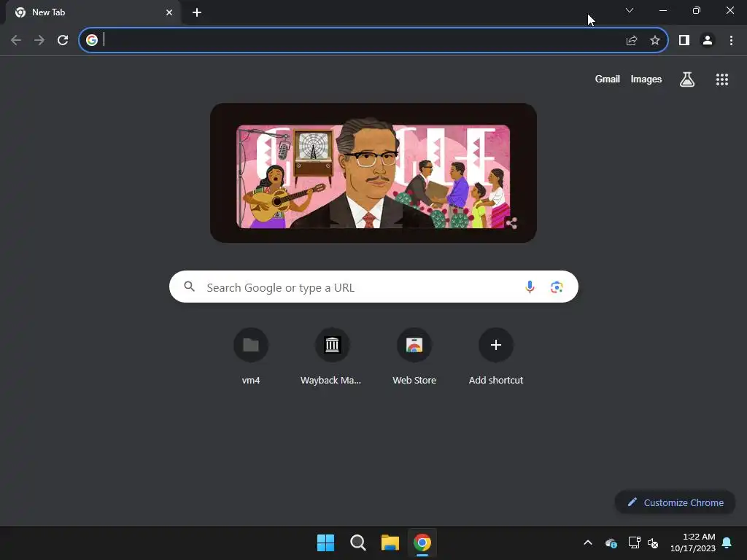Open the Chrome side panel
Image resolution: width=747 pixels, height=560 pixels.
pyautogui.click(x=684, y=40)
